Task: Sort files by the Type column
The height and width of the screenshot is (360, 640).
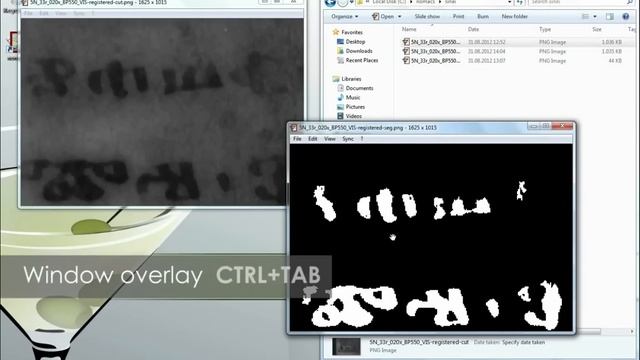Action: (x=545, y=29)
